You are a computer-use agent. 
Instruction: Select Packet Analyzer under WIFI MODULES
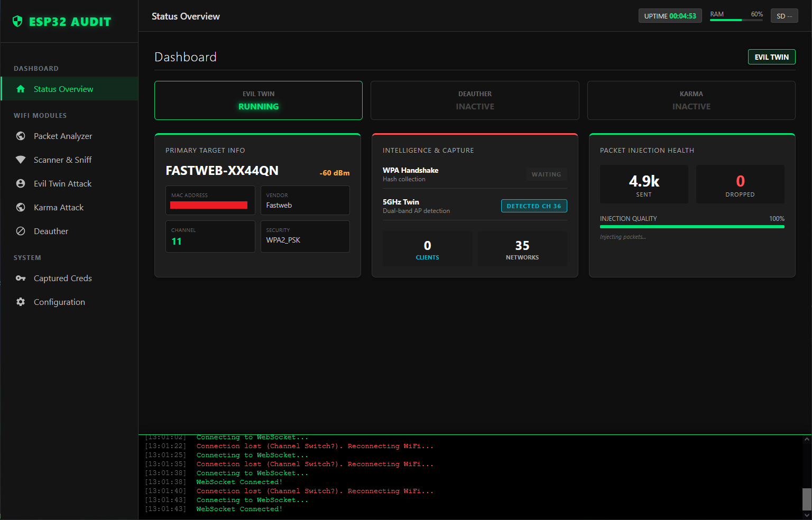[x=63, y=136]
